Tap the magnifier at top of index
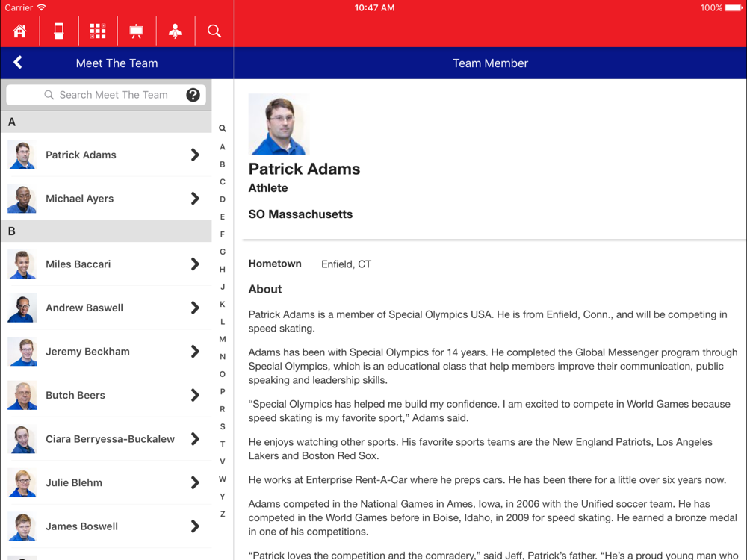The height and width of the screenshot is (560, 747). click(223, 128)
